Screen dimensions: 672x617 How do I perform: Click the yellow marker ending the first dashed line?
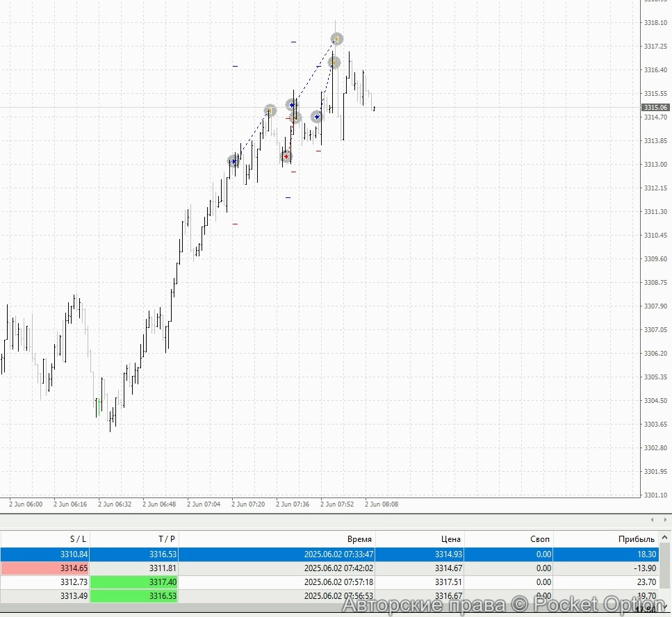point(270,110)
